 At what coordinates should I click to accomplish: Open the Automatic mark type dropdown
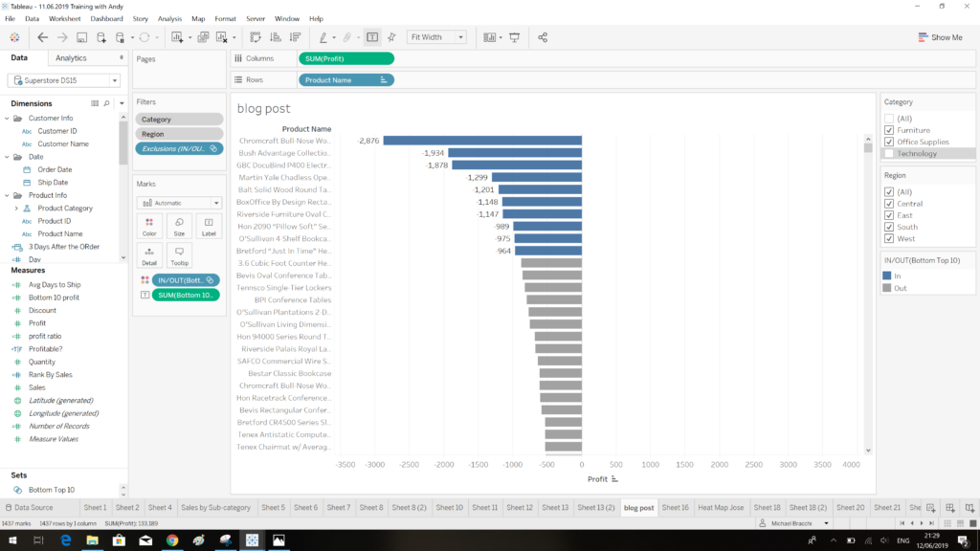tap(179, 203)
